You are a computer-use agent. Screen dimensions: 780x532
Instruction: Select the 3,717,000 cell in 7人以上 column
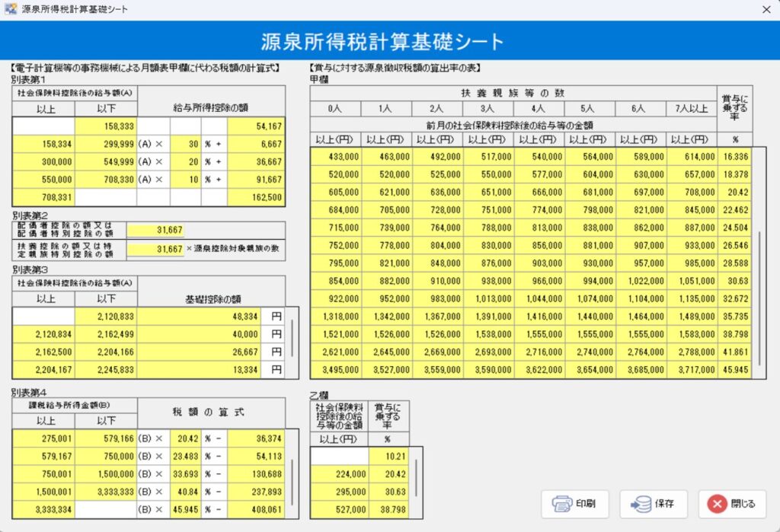coord(692,370)
